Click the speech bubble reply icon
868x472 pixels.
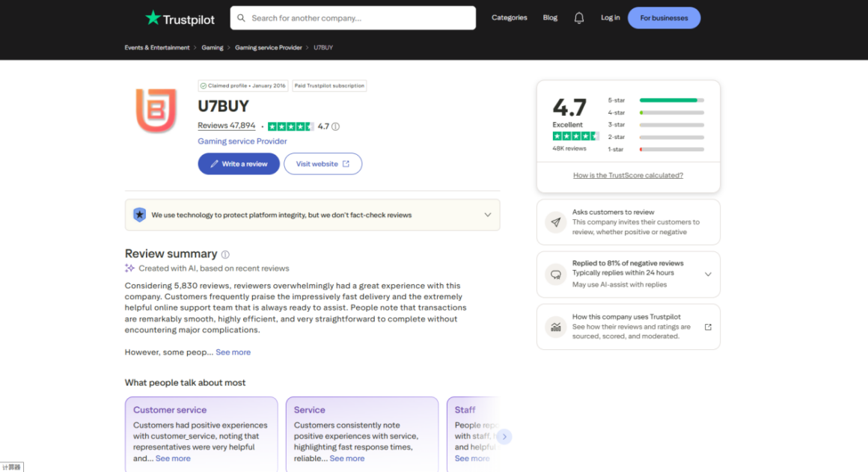pyautogui.click(x=556, y=275)
